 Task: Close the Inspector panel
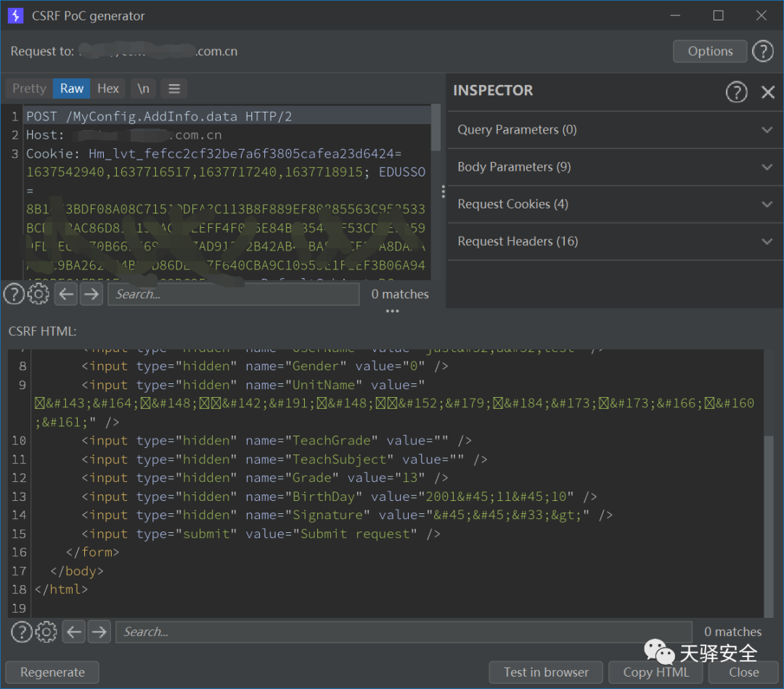pyautogui.click(x=768, y=91)
